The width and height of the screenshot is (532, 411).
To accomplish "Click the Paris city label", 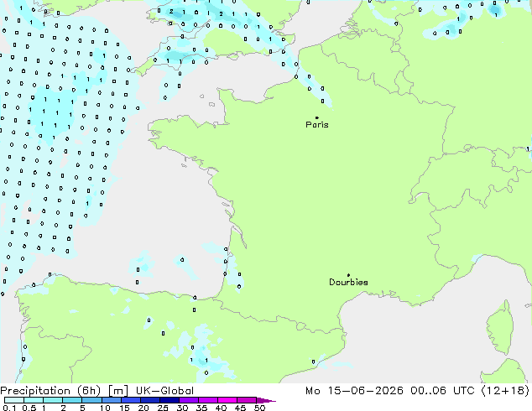I will point(317,125).
